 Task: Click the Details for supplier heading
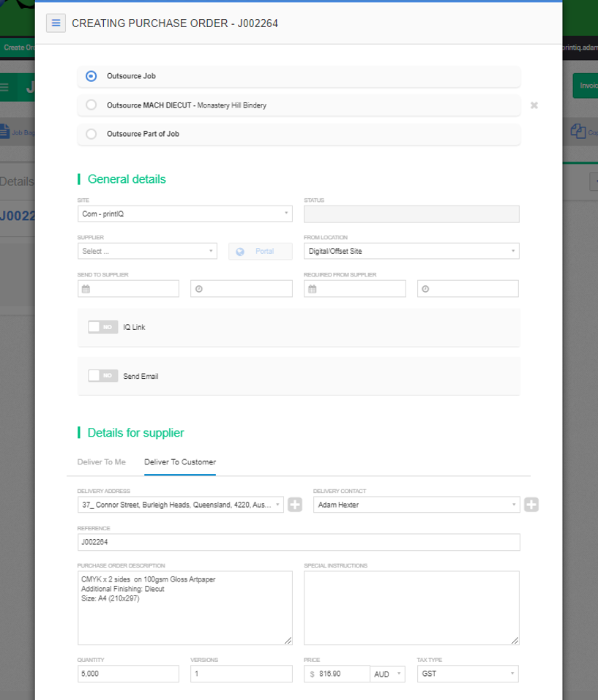(135, 432)
